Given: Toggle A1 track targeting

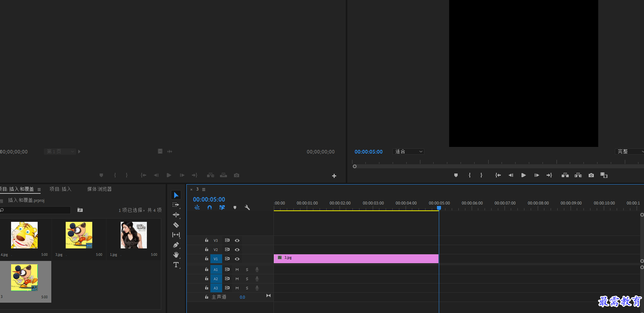Looking at the screenshot, I should pos(216,269).
